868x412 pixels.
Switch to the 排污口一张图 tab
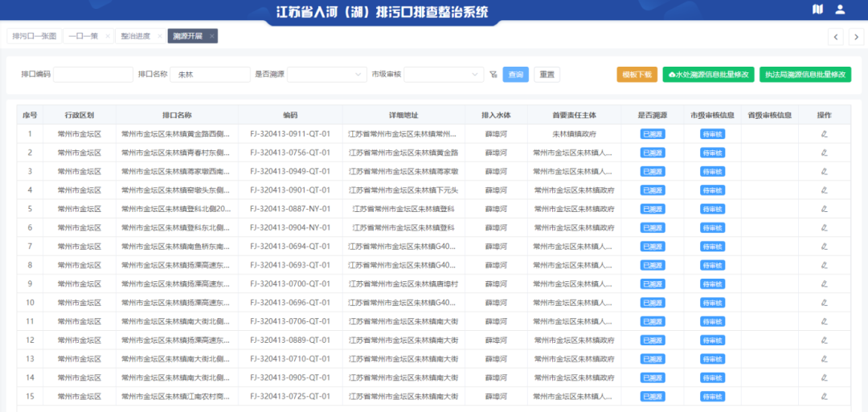coord(35,36)
